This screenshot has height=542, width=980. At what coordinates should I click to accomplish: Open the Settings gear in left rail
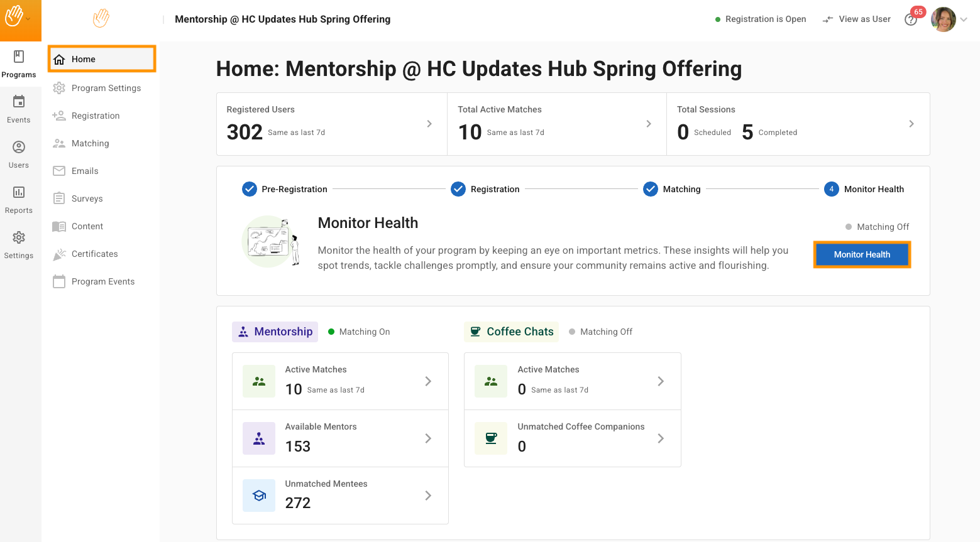(19, 237)
